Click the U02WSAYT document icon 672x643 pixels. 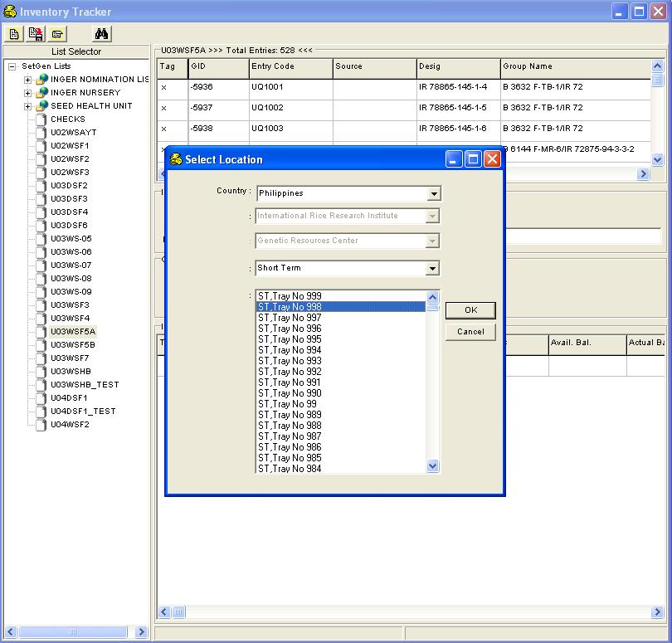tap(41, 133)
